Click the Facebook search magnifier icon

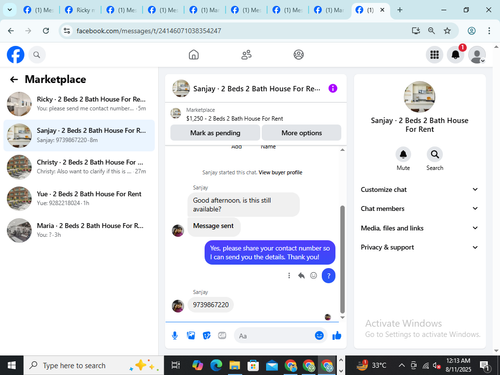(37, 55)
